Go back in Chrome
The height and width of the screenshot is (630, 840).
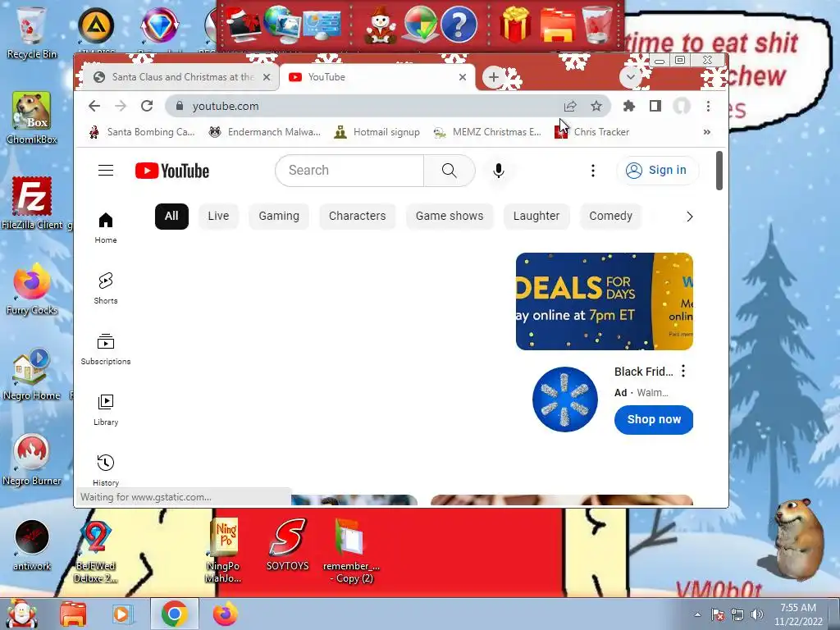pos(94,106)
